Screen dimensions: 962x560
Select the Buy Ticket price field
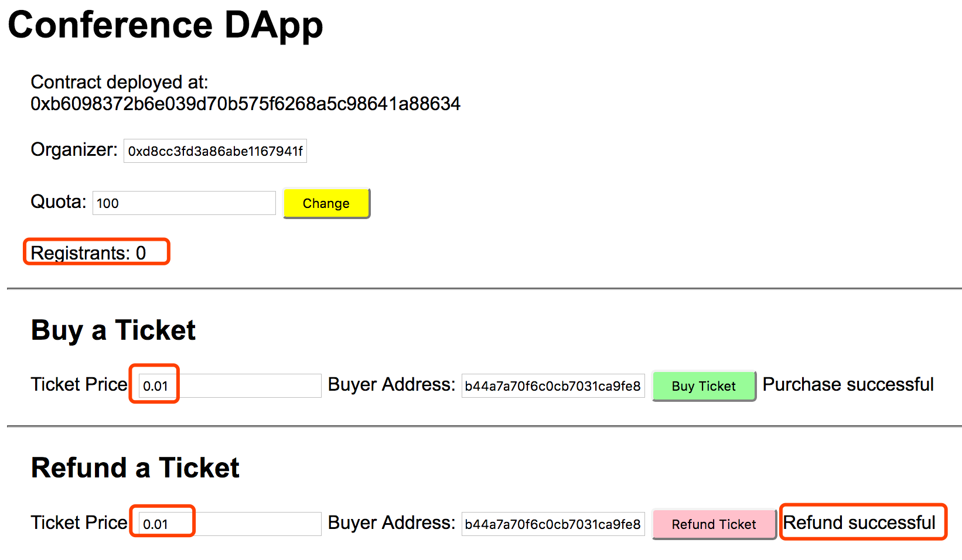pyautogui.click(x=230, y=386)
